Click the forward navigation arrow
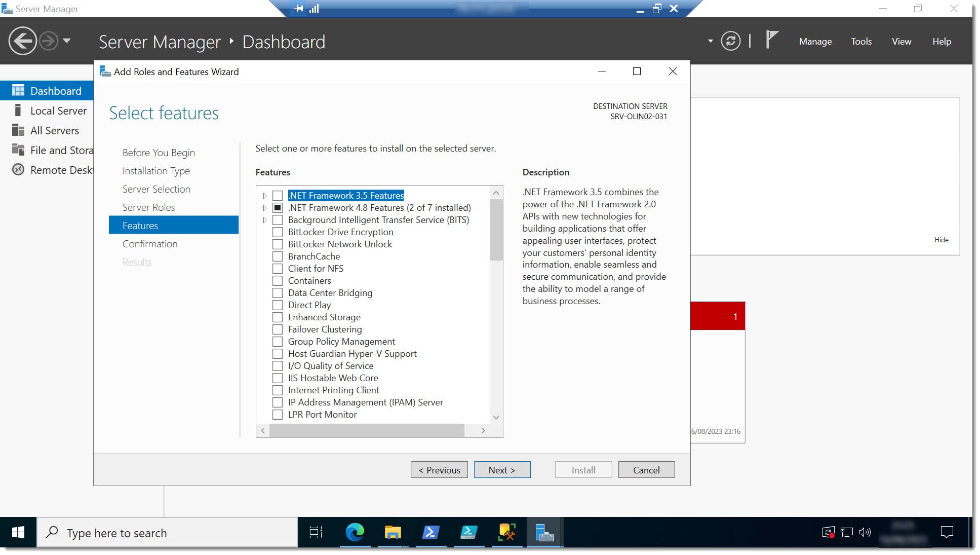Viewport: 980px width, 555px height. click(x=49, y=41)
